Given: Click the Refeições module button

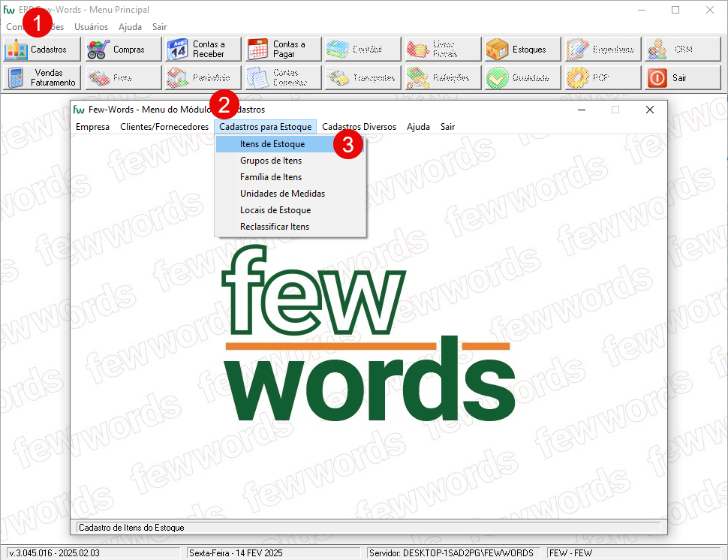Looking at the screenshot, I should pos(444,77).
